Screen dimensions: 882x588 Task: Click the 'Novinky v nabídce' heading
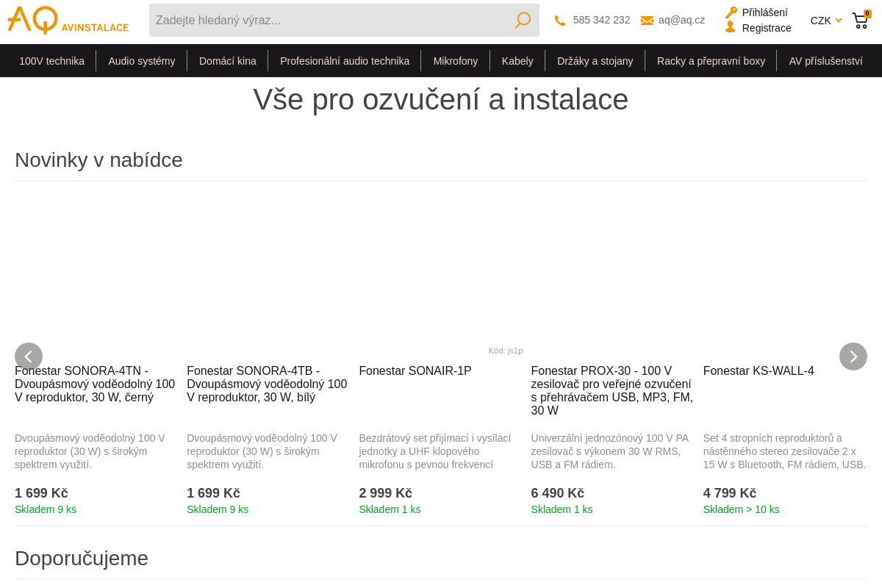98,160
